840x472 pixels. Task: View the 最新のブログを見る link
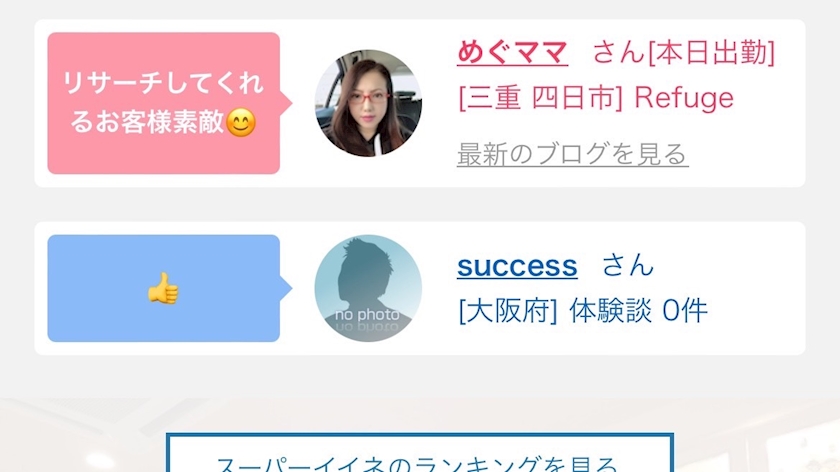click(573, 154)
